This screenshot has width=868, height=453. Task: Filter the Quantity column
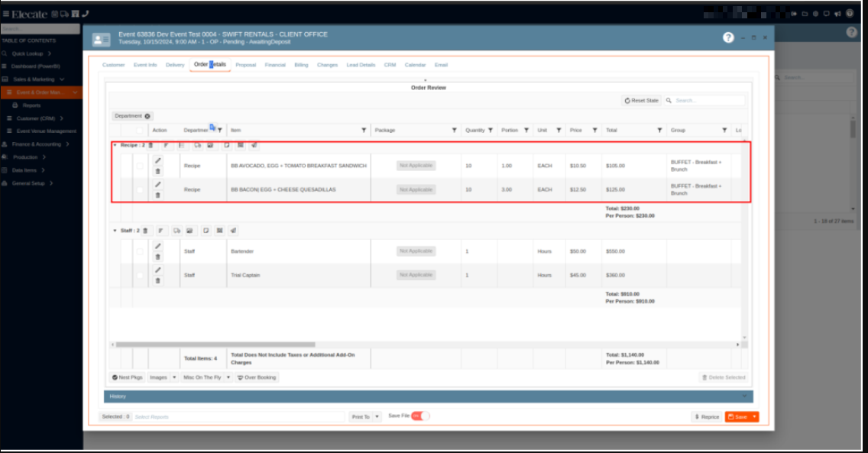click(x=491, y=131)
